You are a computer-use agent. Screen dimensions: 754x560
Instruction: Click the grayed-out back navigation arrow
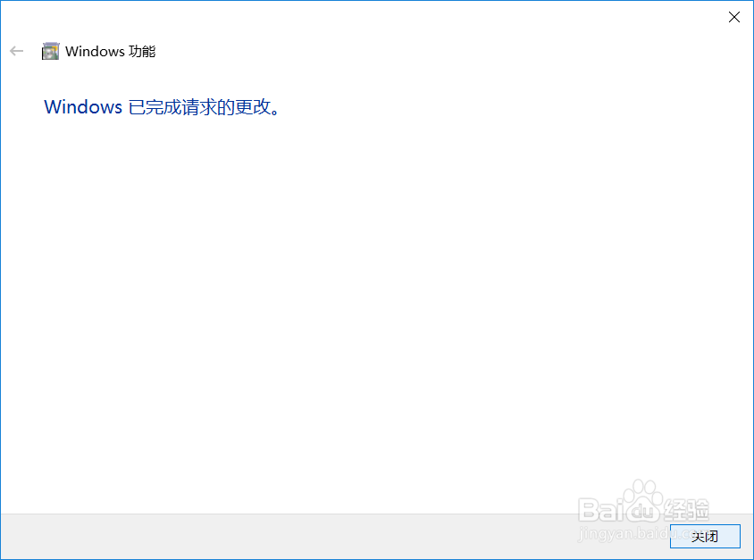pos(16,51)
